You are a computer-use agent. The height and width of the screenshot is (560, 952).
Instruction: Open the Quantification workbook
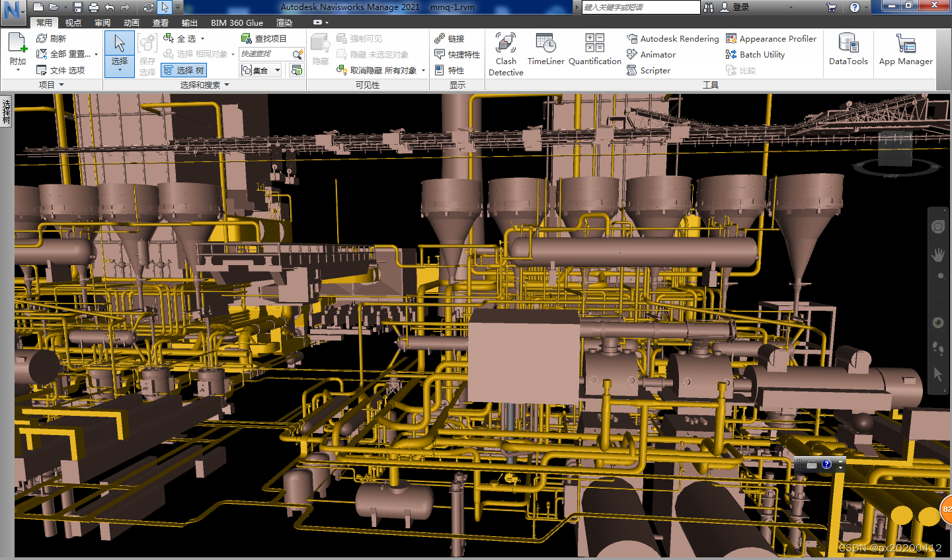pyautogui.click(x=595, y=50)
